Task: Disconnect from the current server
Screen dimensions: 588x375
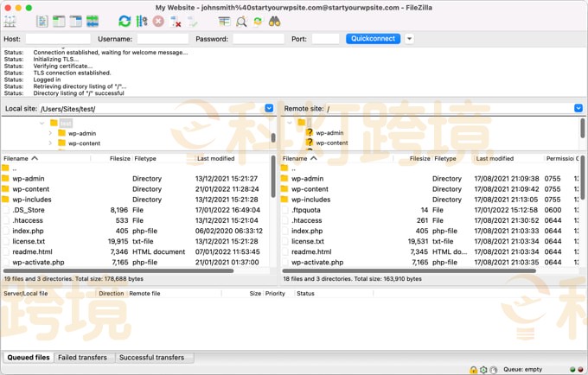Action: 176,22
